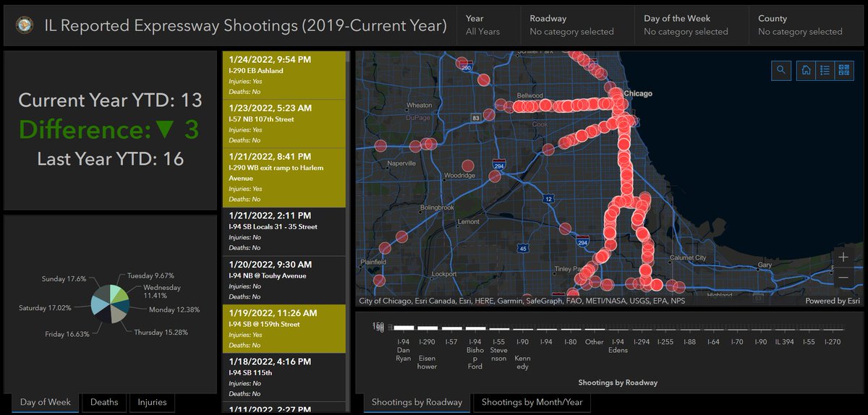Click the 'Last Year YTD: 16' text
This screenshot has height=415, width=868.
[110, 158]
